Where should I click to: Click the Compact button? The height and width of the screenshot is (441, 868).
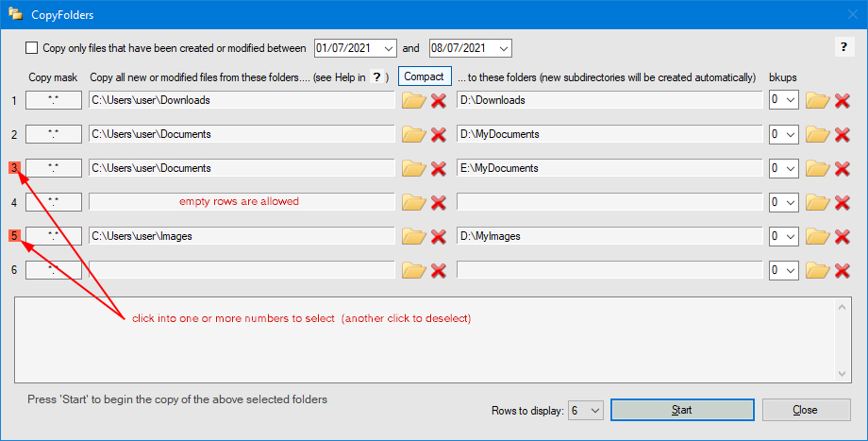point(425,76)
